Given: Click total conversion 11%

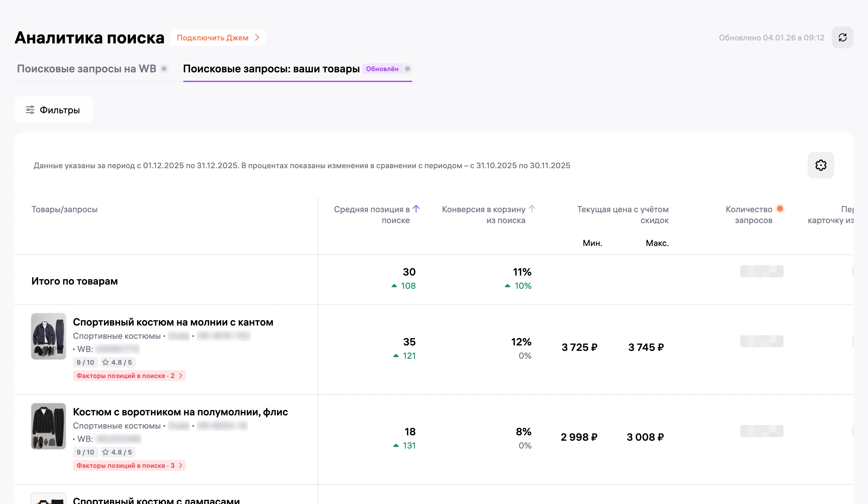Looking at the screenshot, I should (x=522, y=272).
